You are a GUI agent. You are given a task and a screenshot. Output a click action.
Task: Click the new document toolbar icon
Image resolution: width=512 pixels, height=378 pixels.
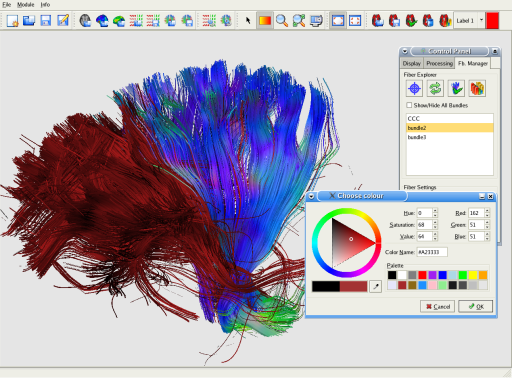[12, 21]
